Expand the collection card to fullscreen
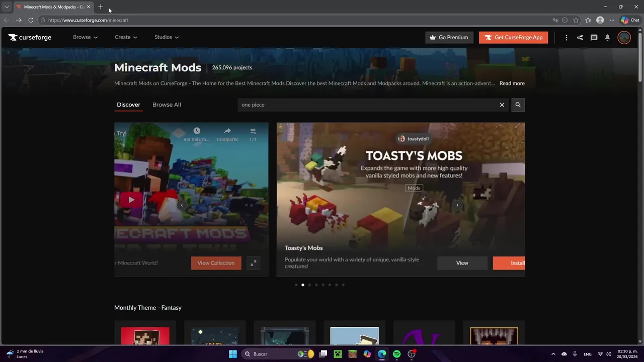This screenshot has height=362, width=644. point(253,263)
